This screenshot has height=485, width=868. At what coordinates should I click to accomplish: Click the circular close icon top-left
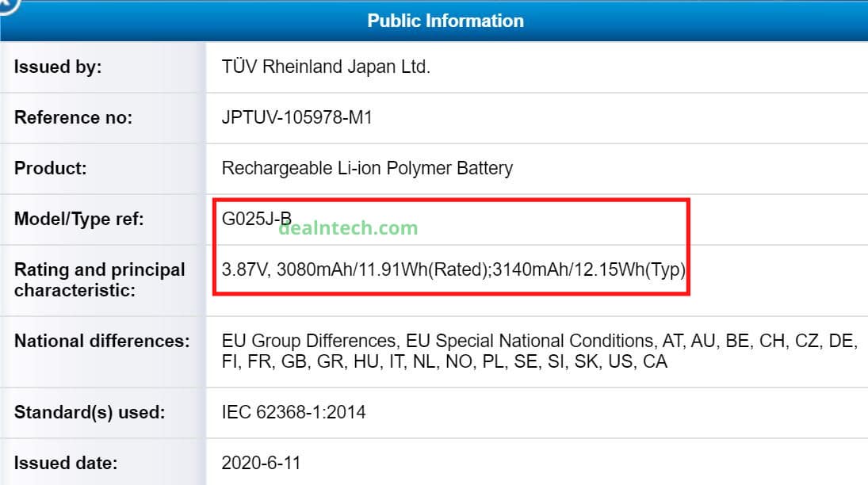(7, 5)
